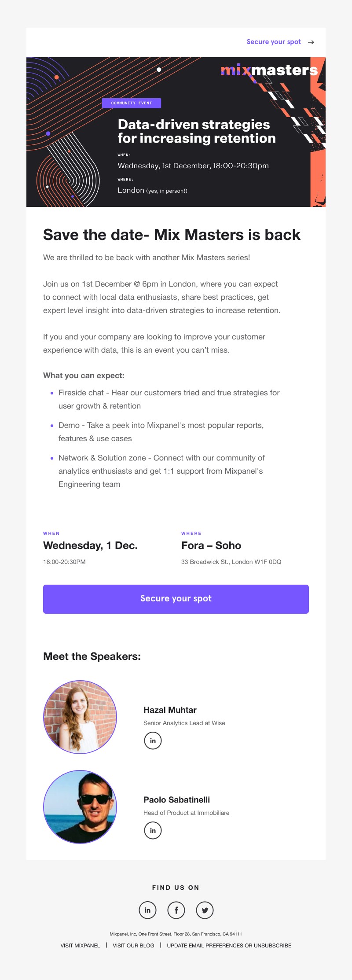352x980 pixels.
Task: Open the Visit Our Blog footer link
Action: pyautogui.click(x=133, y=945)
